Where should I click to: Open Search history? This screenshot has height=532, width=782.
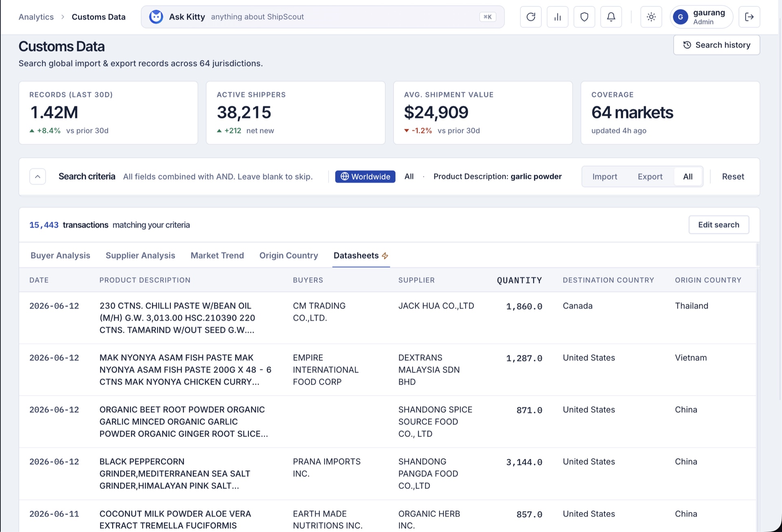(x=716, y=45)
